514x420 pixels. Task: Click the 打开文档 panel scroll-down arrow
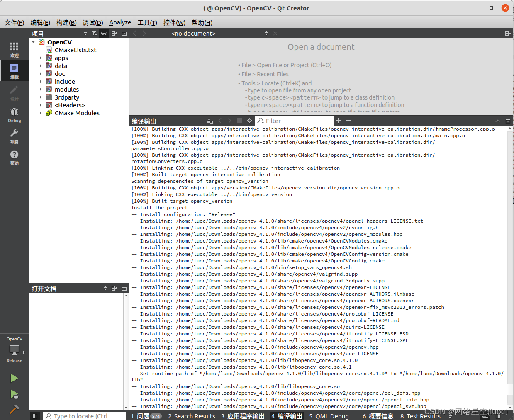tap(126, 408)
